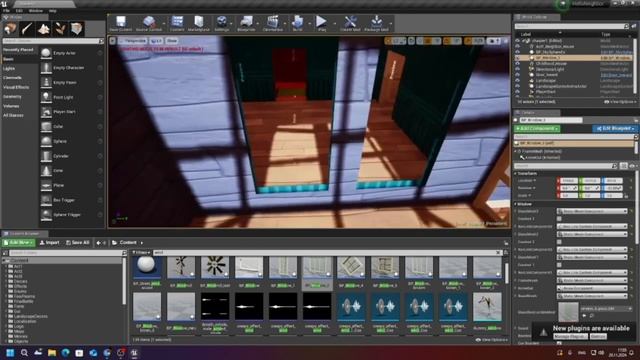Click the Import button in content browser
Screen dimensions: 640x360
tap(50, 243)
